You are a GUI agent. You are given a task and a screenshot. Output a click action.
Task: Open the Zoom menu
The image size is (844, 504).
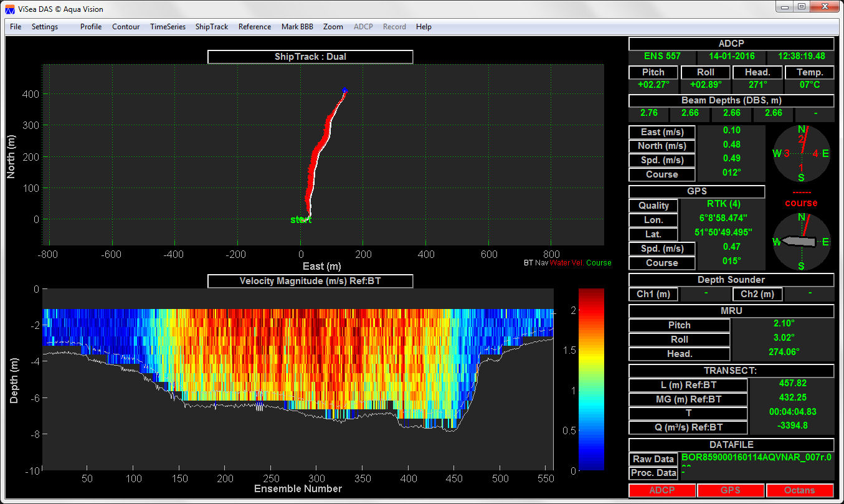333,27
